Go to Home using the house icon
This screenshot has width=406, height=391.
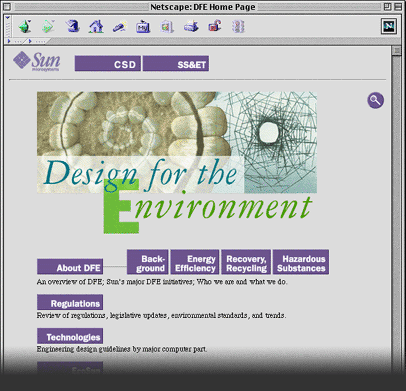[x=96, y=26]
